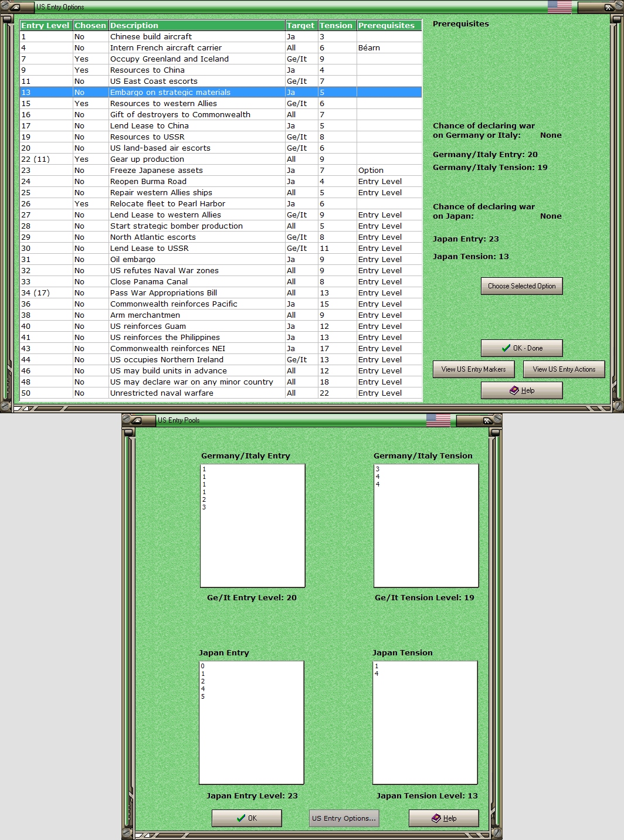Select the 'Gear up production' row
Image resolution: width=624 pixels, height=840 pixels.
pos(221,159)
